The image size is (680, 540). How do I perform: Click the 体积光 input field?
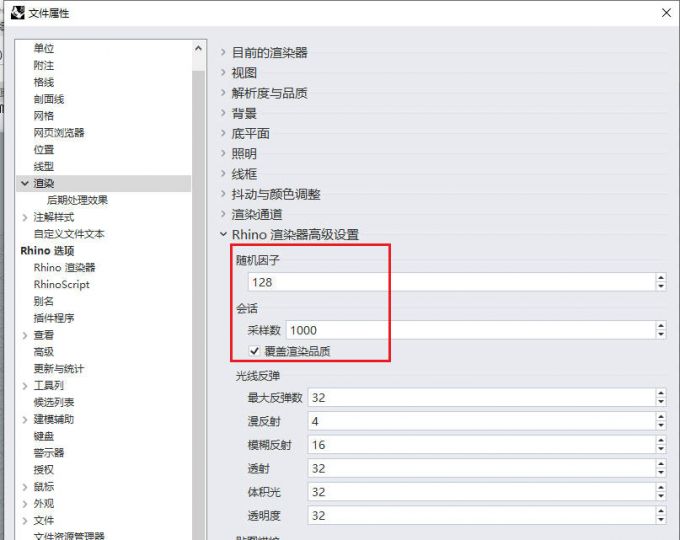tap(481, 492)
